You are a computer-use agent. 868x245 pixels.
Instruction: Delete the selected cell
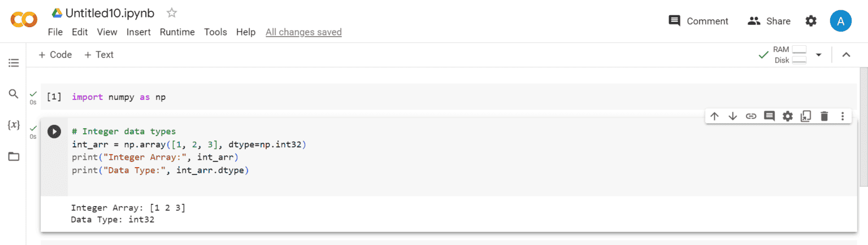click(824, 116)
